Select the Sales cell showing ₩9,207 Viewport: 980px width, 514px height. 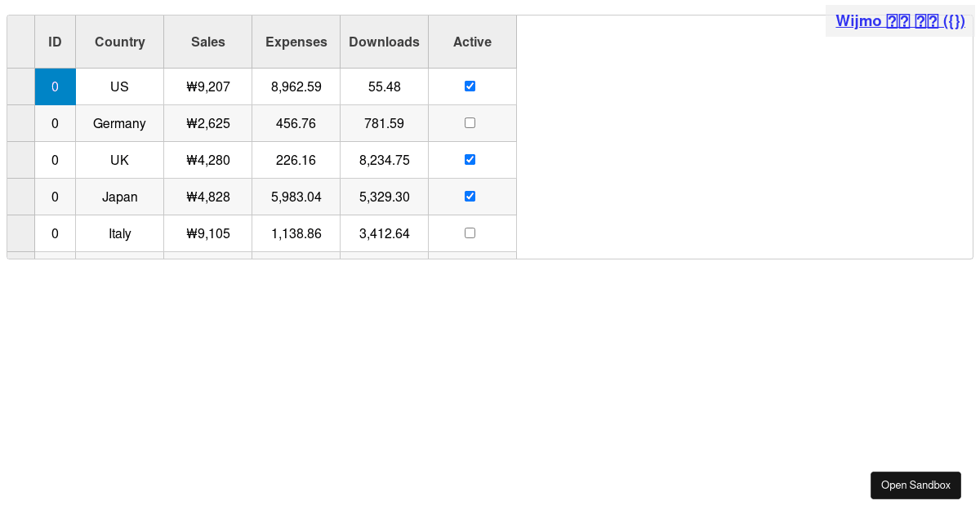[x=208, y=86]
